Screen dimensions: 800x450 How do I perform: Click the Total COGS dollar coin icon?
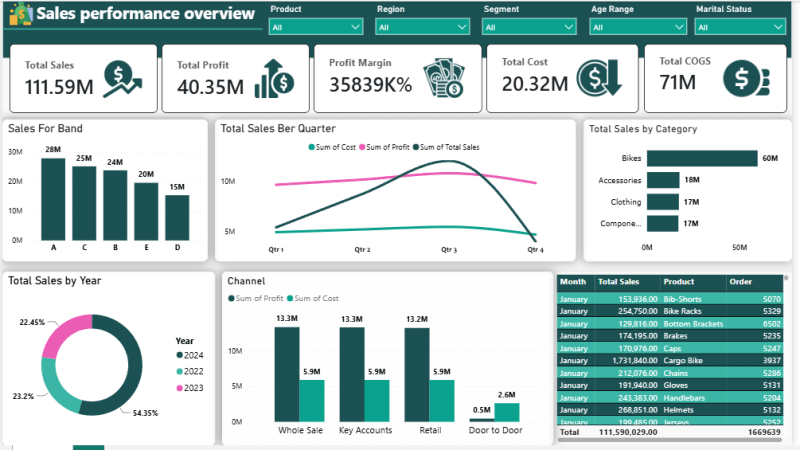(x=746, y=79)
